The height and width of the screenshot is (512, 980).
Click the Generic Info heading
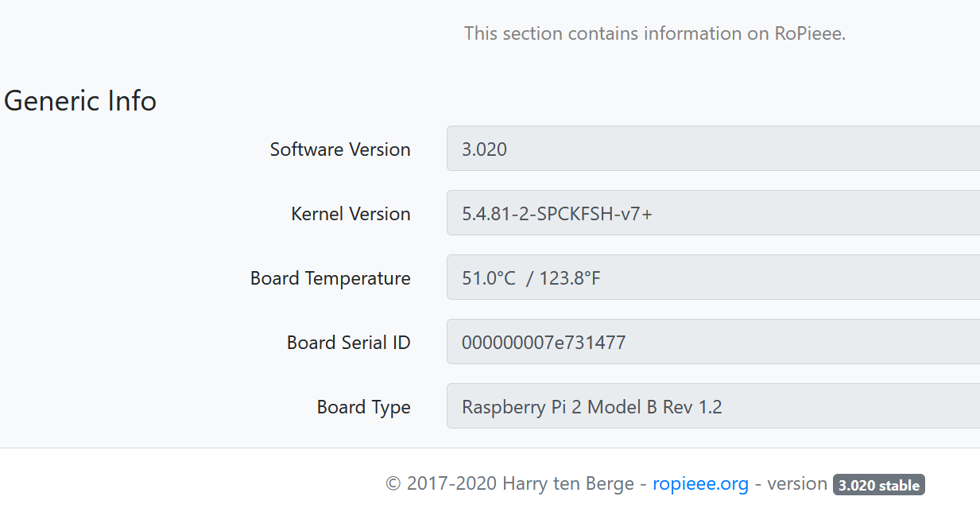80,101
